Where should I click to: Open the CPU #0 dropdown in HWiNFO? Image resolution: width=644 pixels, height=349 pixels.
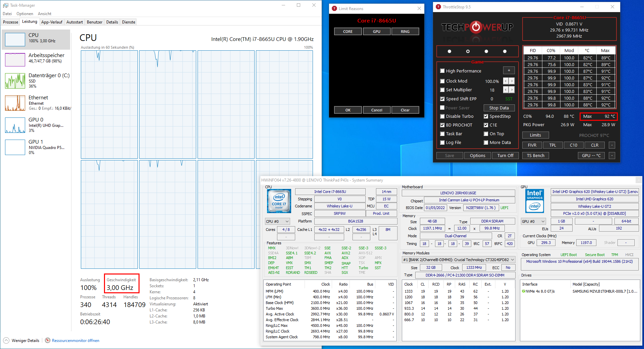[x=277, y=221]
